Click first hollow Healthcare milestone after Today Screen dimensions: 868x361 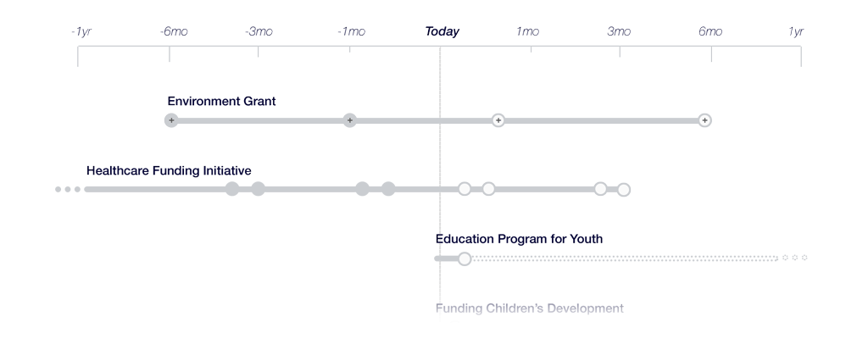coord(465,189)
